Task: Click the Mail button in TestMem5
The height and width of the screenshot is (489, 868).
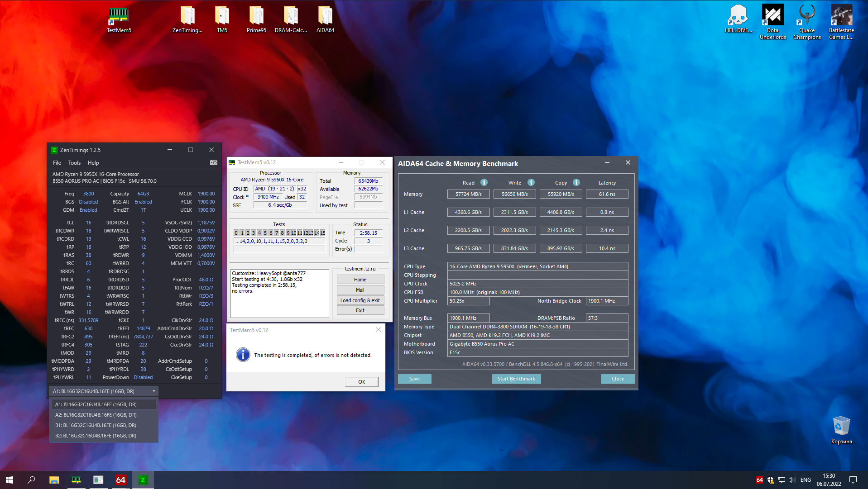Action: coord(360,290)
